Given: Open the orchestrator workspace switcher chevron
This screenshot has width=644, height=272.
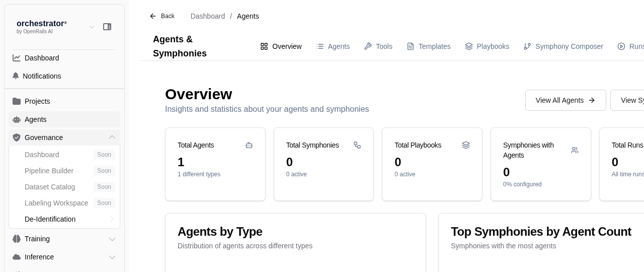Looking at the screenshot, I should [92, 27].
